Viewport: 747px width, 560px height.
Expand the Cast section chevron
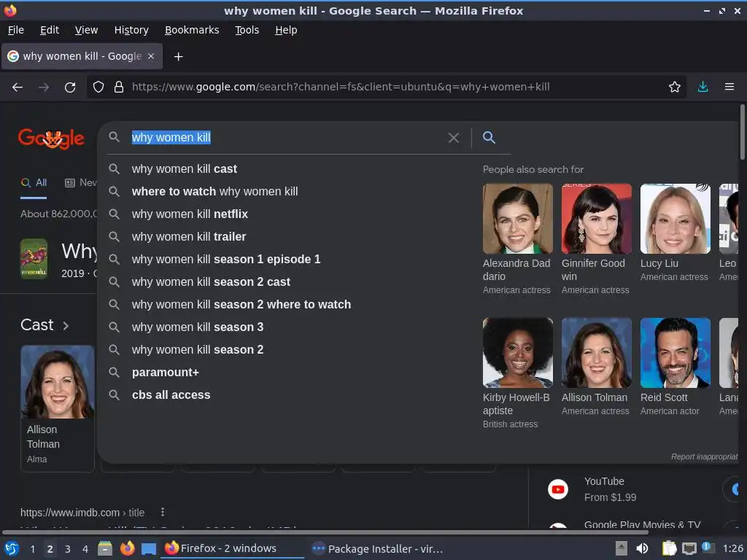point(66,326)
